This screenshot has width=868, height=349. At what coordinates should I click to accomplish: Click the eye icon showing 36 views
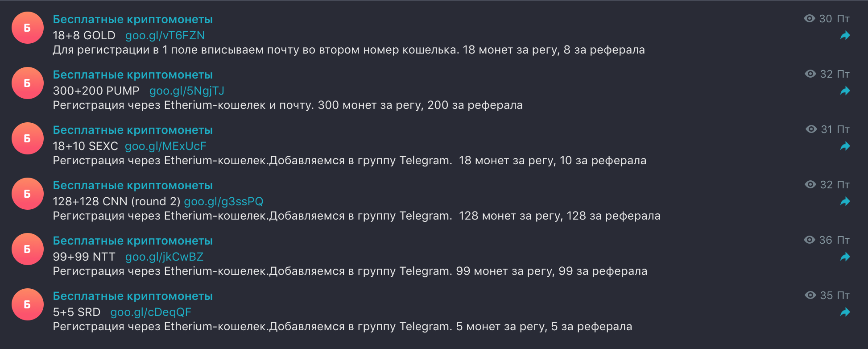(x=809, y=240)
